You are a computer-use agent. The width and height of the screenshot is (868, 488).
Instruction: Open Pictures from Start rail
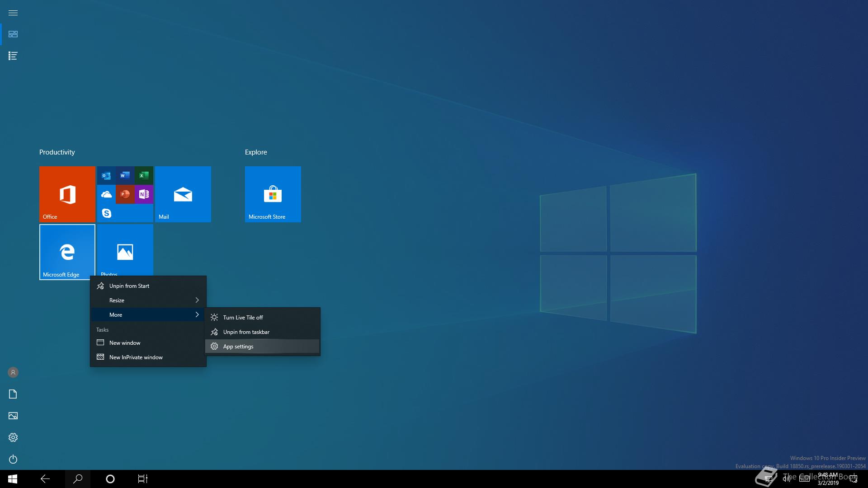(x=13, y=416)
